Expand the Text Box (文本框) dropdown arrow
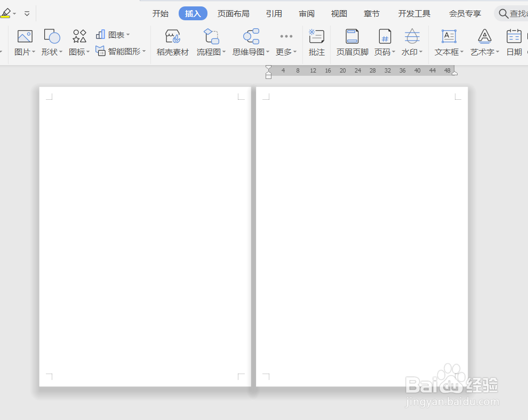Image resolution: width=528 pixels, height=420 pixels. point(462,52)
